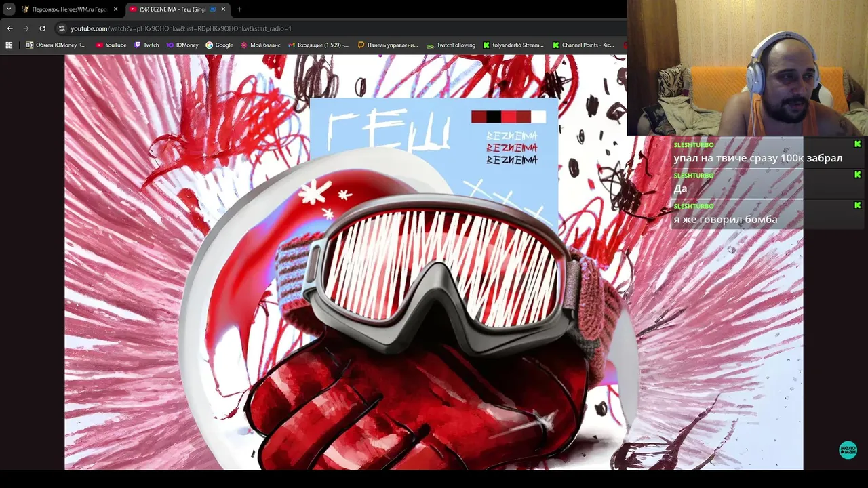
Task: Reload the YouTube page
Action: [42, 28]
